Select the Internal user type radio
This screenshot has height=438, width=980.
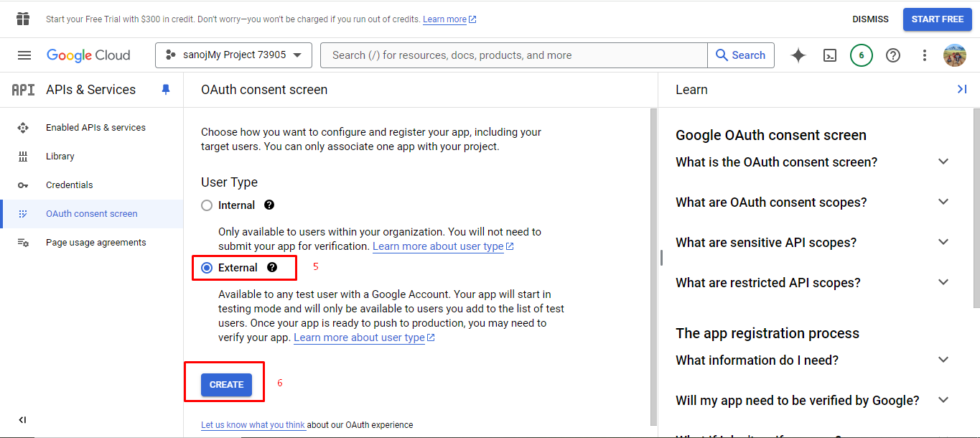pos(207,205)
